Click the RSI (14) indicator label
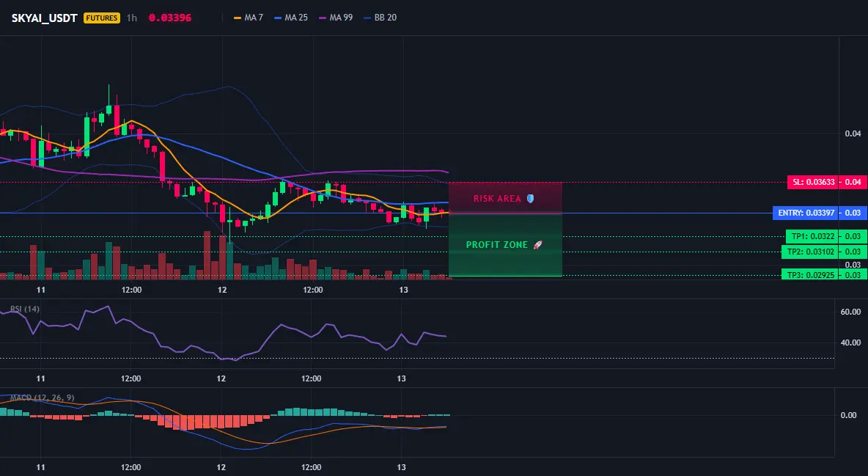 click(25, 309)
